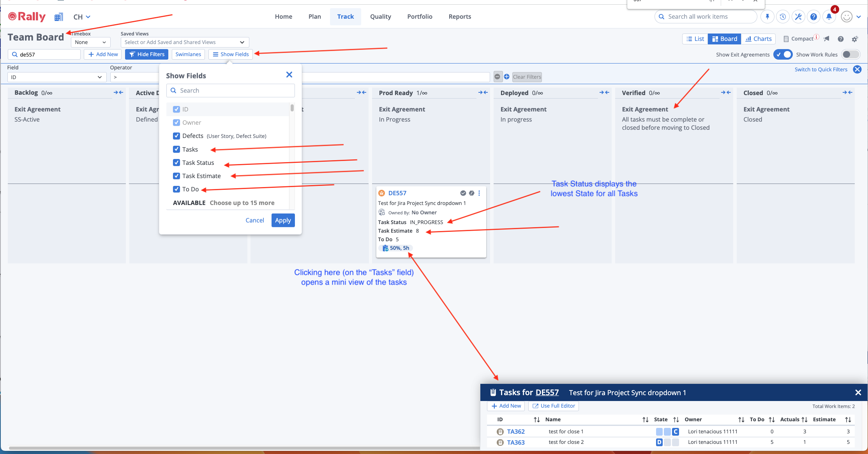
Task: Open the filter Field ID dropdown
Action: pos(57,77)
